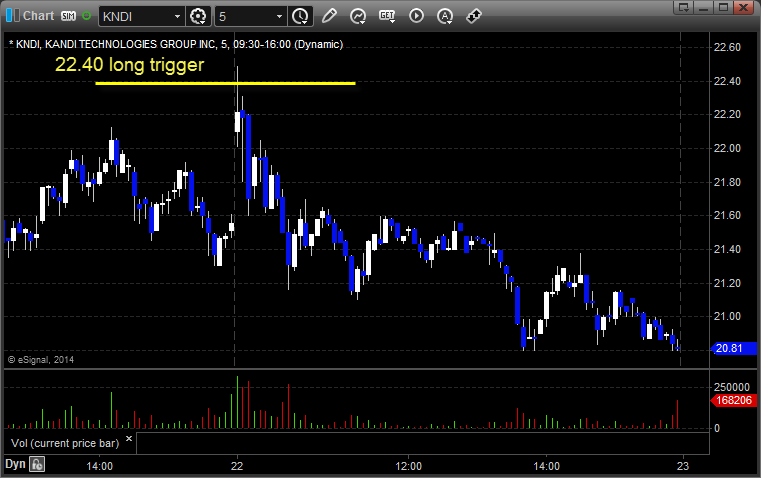Click the 250000 volume axis label

pos(732,387)
